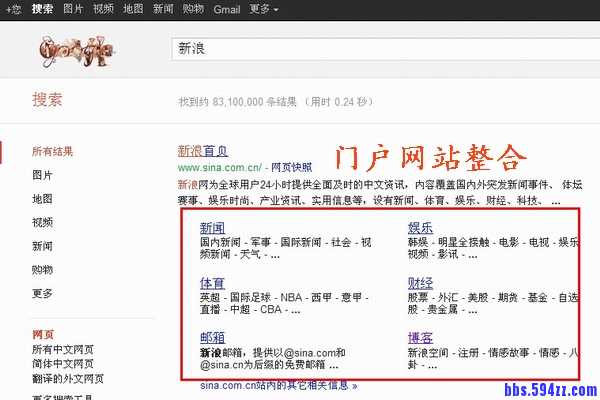The height and width of the screenshot is (400, 600).
Task: Open the 财经 sitelink
Action: tap(420, 283)
